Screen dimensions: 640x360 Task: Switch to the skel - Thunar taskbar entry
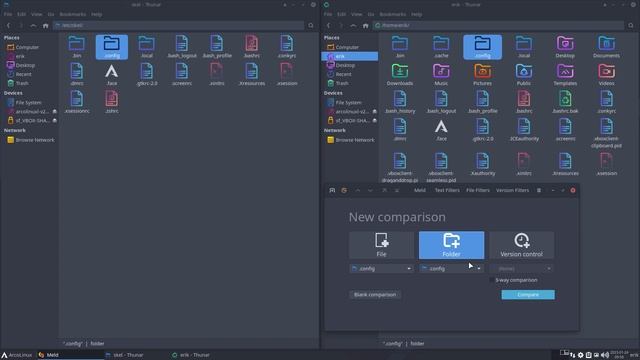[124, 355]
